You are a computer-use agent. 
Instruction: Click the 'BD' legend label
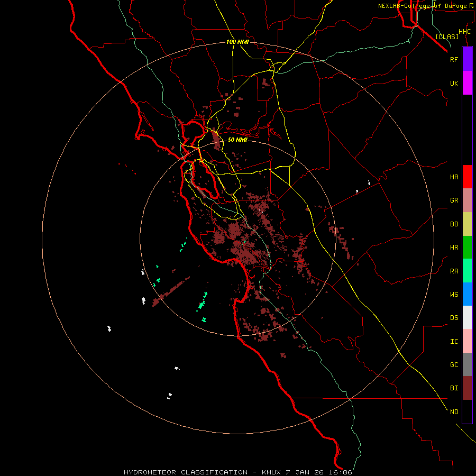pyautogui.click(x=454, y=224)
